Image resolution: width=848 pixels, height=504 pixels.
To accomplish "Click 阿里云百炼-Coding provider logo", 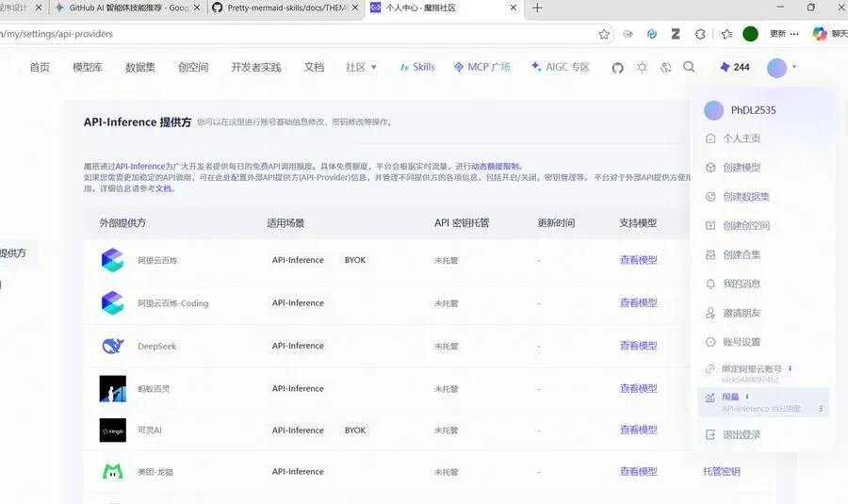I will click(x=112, y=302).
